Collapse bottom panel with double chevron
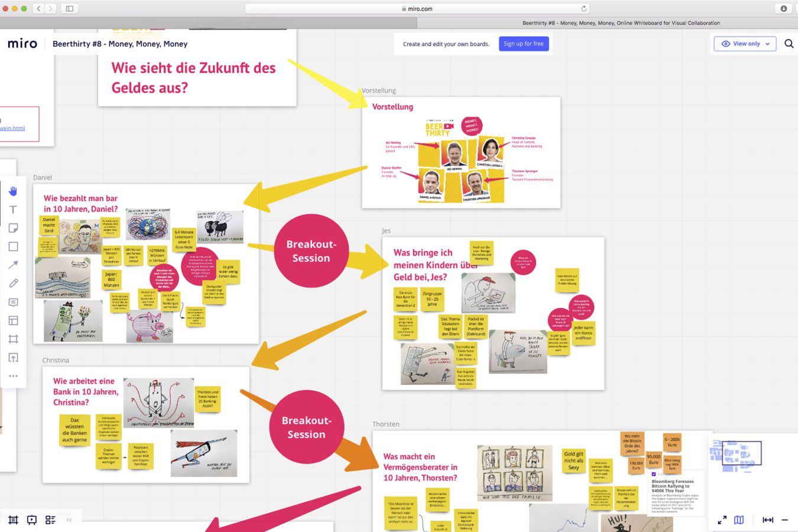This screenshot has width=798, height=532. (x=69, y=520)
